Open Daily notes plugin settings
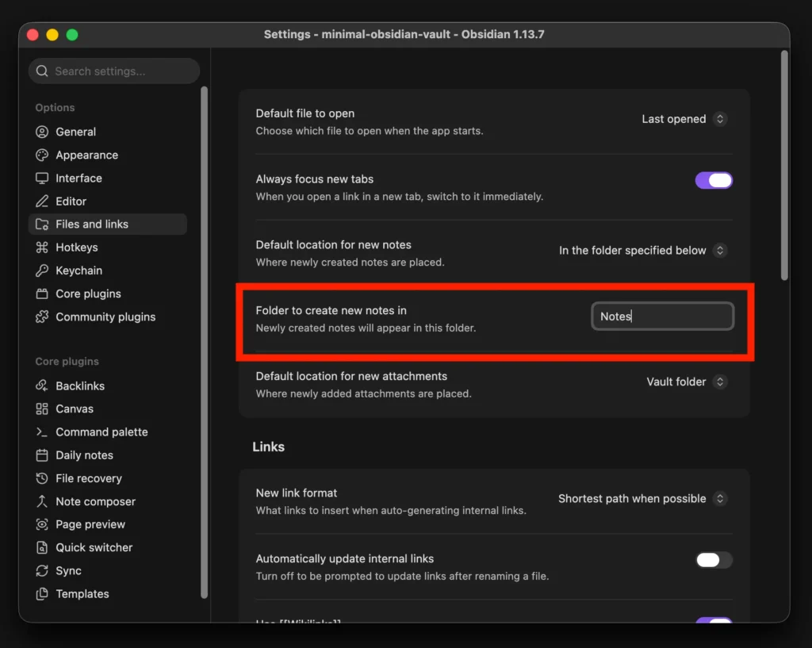812x648 pixels. [108, 455]
